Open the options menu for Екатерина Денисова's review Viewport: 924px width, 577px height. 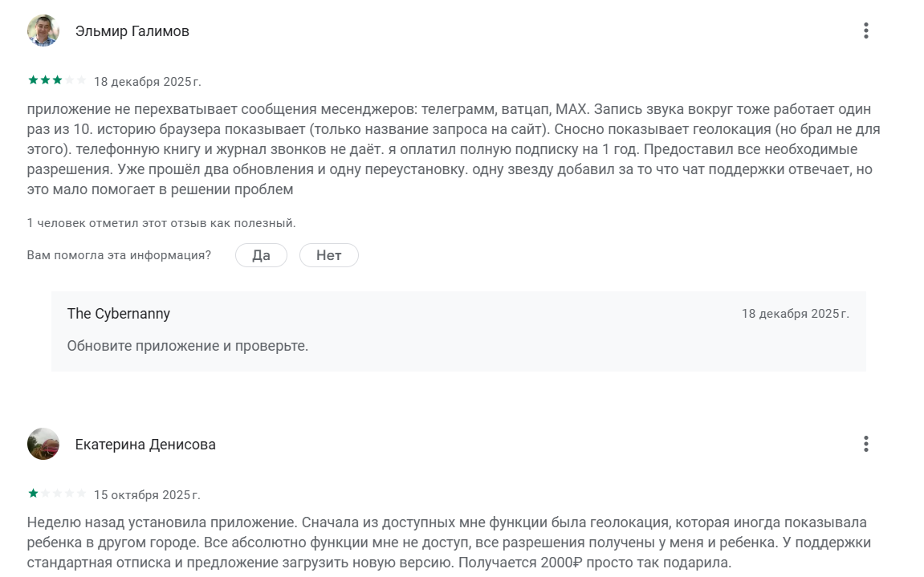[865, 444]
